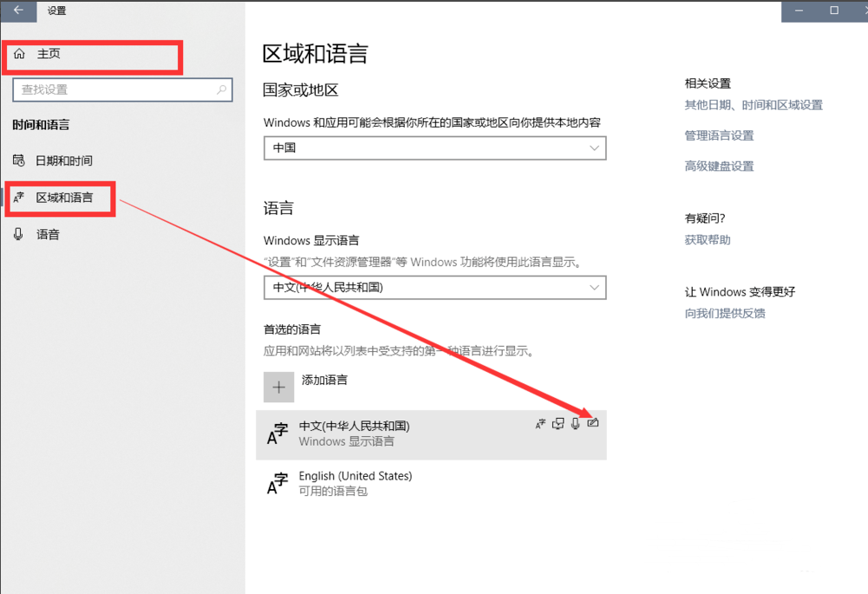Click the microphone icon on the Chinese language row
This screenshot has height=594, width=868.
(x=575, y=423)
